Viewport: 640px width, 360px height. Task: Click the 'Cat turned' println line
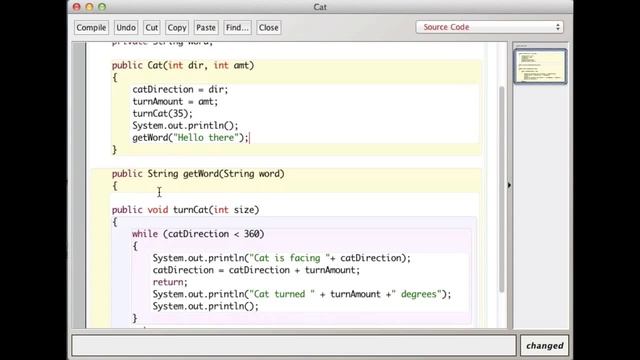tap(302, 294)
